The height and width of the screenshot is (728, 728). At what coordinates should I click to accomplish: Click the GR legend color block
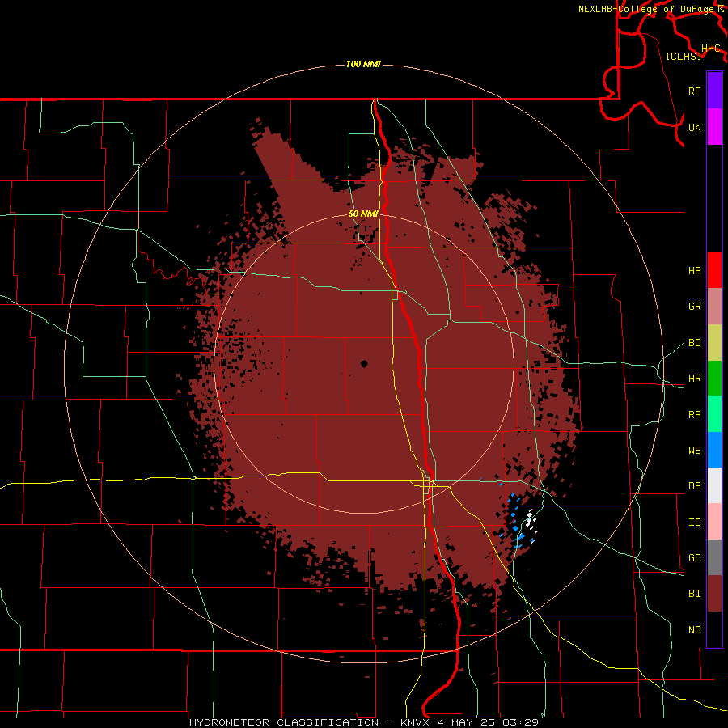714,306
